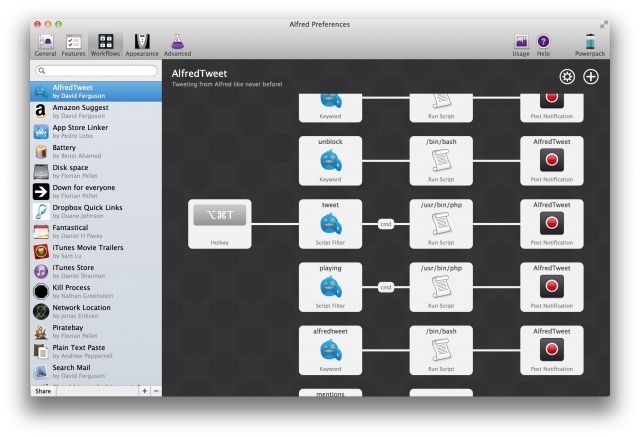Select Kill Process workflow in sidebar
The width and height of the screenshot is (640, 438).
[x=95, y=291]
